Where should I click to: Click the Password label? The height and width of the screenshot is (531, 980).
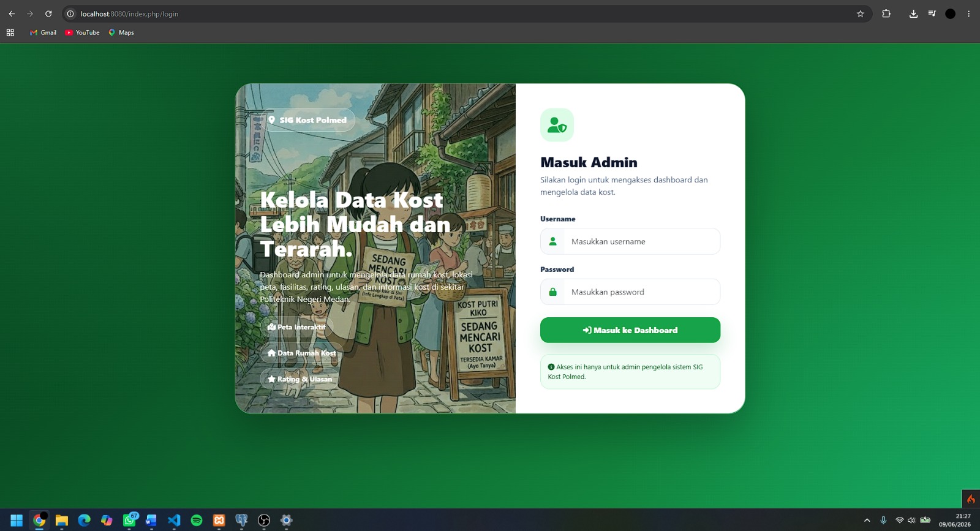[x=557, y=269]
